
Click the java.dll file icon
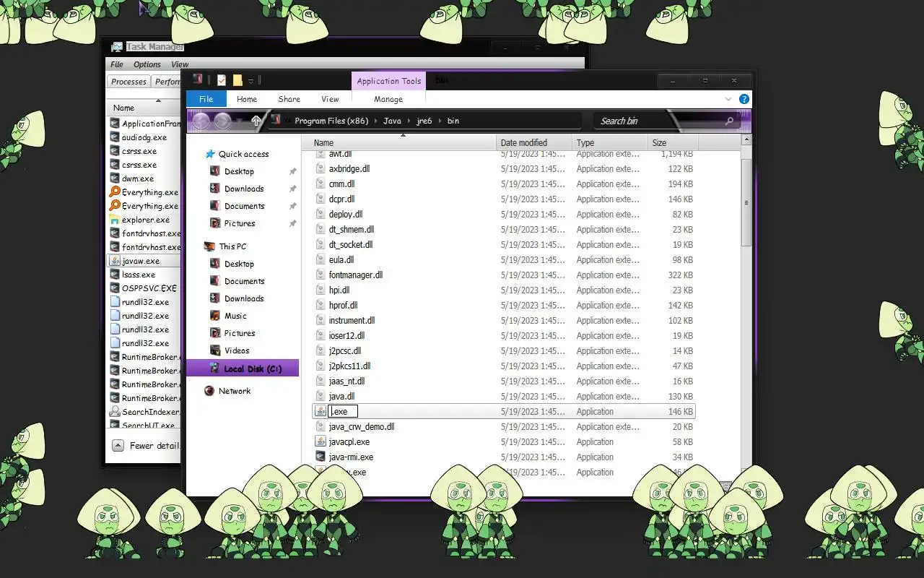(321, 397)
